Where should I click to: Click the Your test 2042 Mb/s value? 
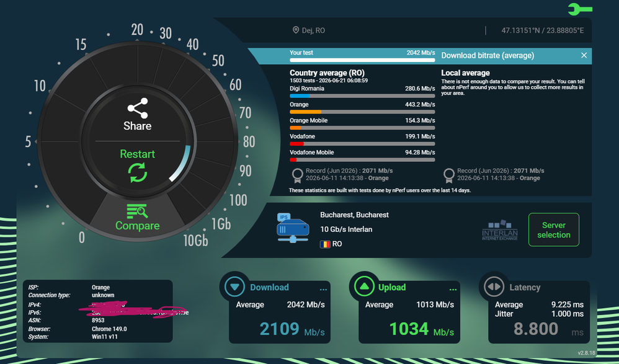pyautogui.click(x=421, y=53)
